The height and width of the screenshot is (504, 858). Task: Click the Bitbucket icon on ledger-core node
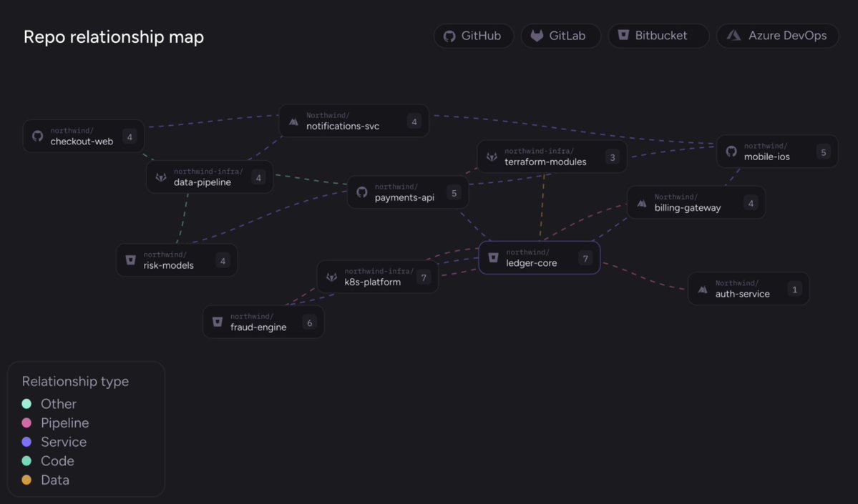point(493,257)
